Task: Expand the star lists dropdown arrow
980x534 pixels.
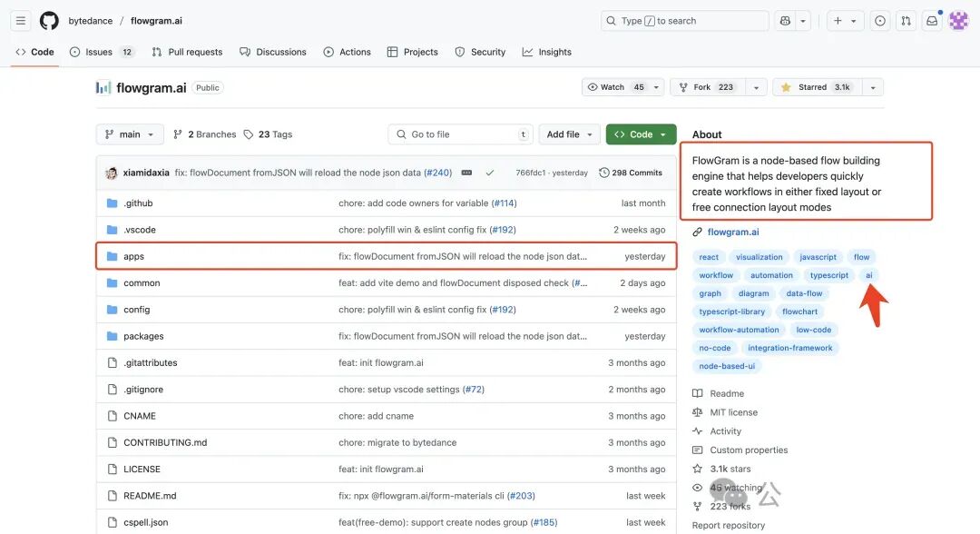Action: [873, 87]
